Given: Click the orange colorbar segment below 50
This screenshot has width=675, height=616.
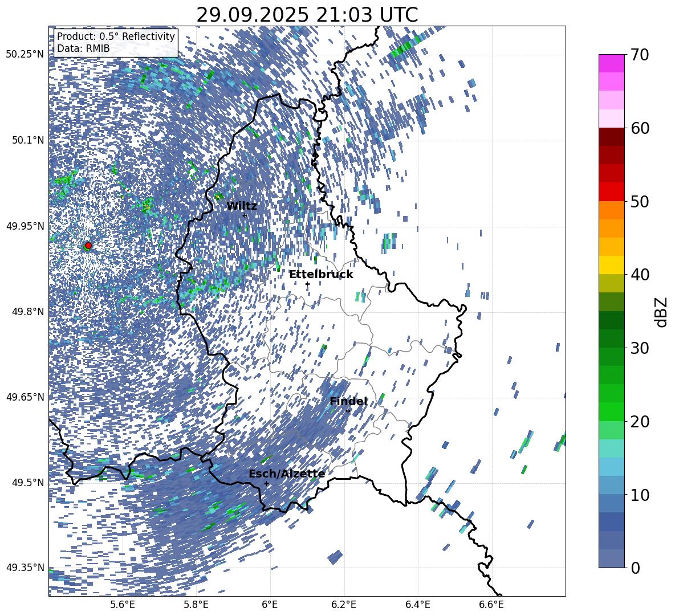Looking at the screenshot, I should click(612, 210).
